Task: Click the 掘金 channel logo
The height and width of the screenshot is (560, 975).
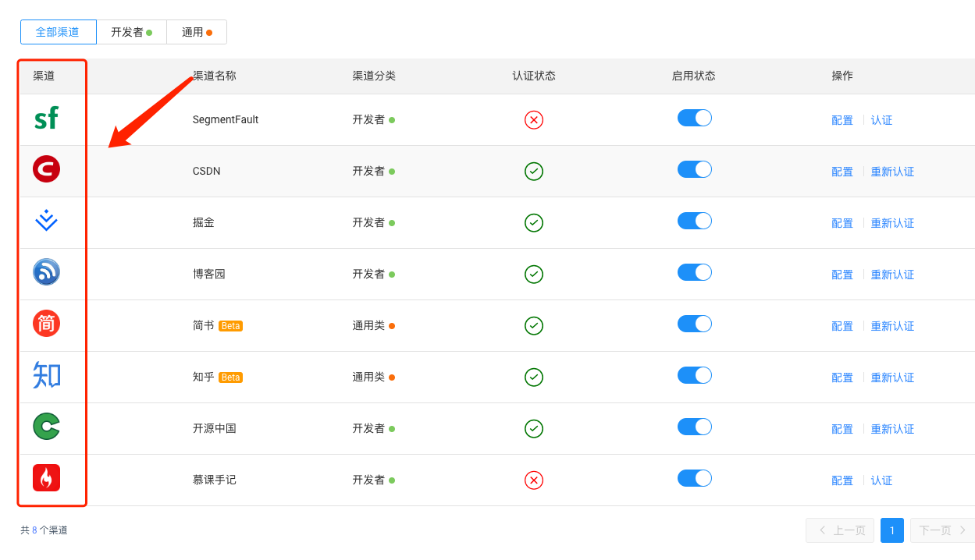Action: [x=46, y=221]
